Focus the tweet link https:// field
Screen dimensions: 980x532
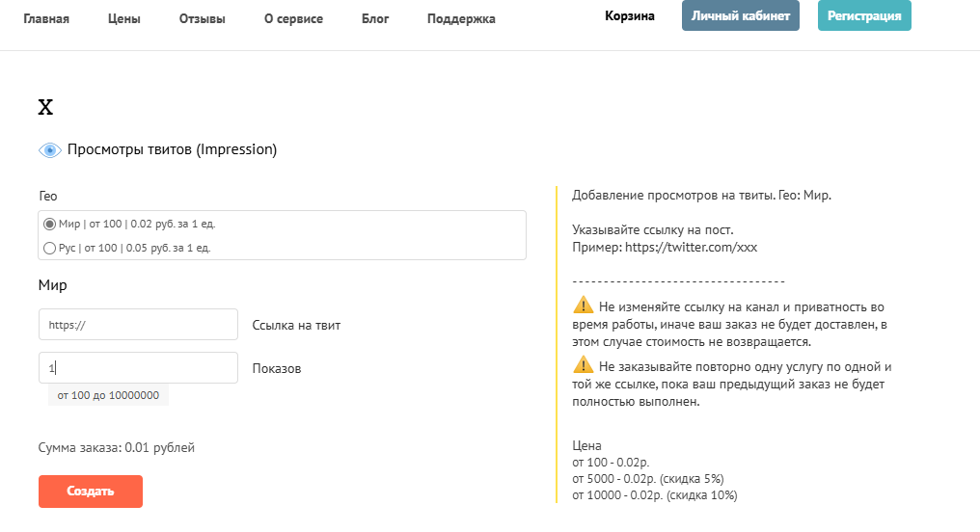(138, 324)
